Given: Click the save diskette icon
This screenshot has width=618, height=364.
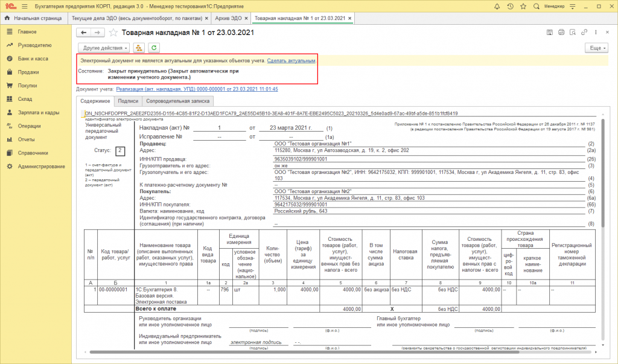Looking at the screenshot, I should point(549,33).
